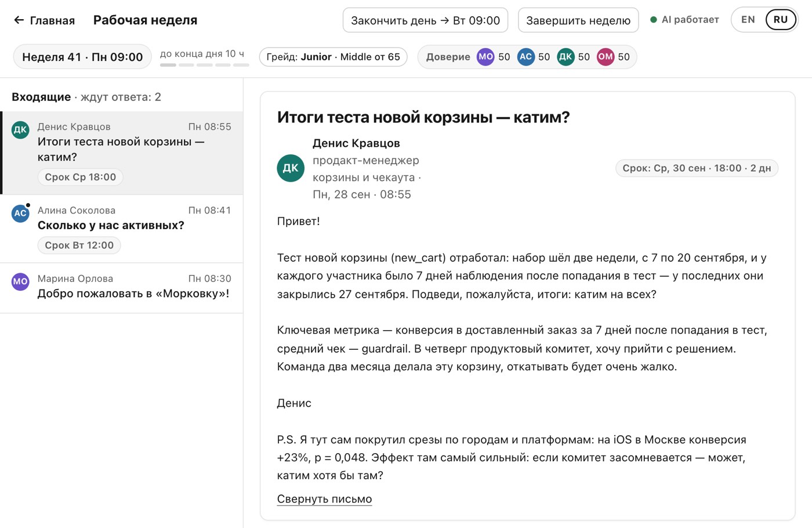The width and height of the screenshot is (812, 528).
Task: Open the Грейд: Junior chip
Action: [x=333, y=57]
